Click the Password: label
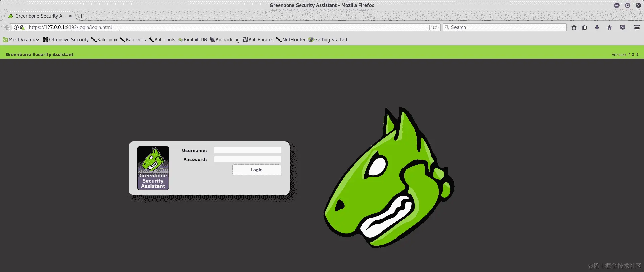 195,160
